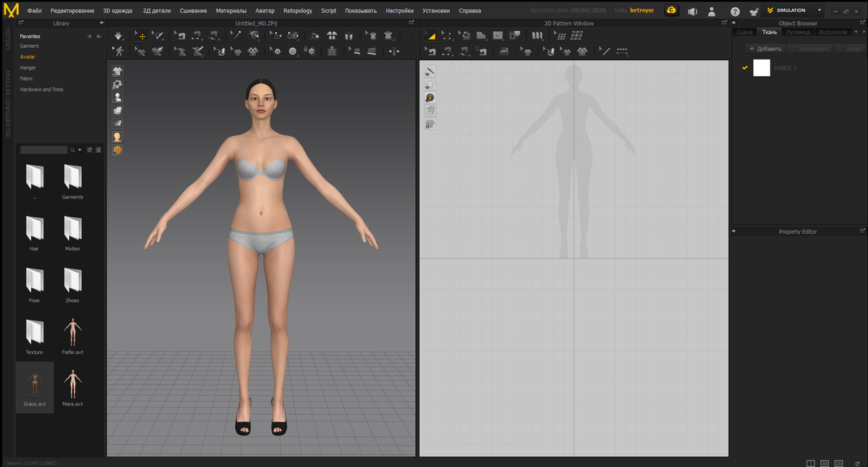Select the Grace.avt avatar thumbnail

point(35,386)
